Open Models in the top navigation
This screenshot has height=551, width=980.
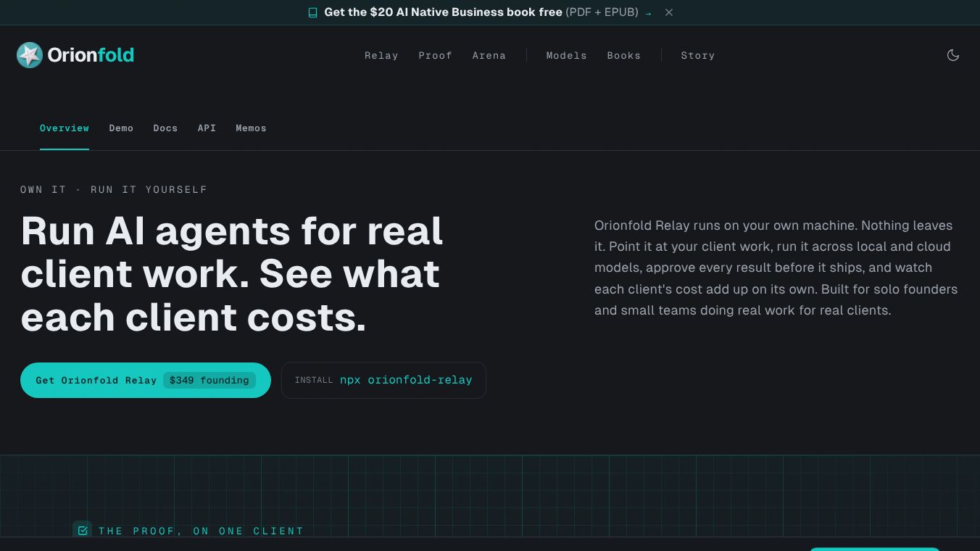pos(567,55)
